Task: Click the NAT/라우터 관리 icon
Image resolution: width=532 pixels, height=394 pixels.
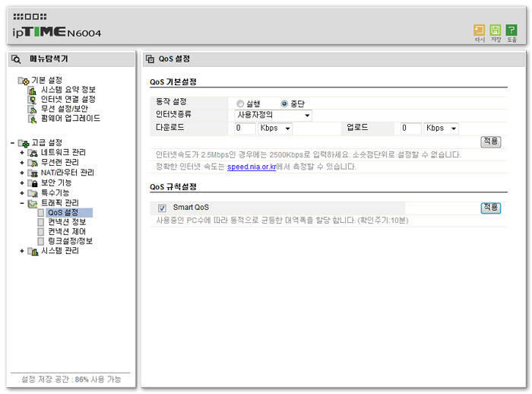Action: coord(33,173)
